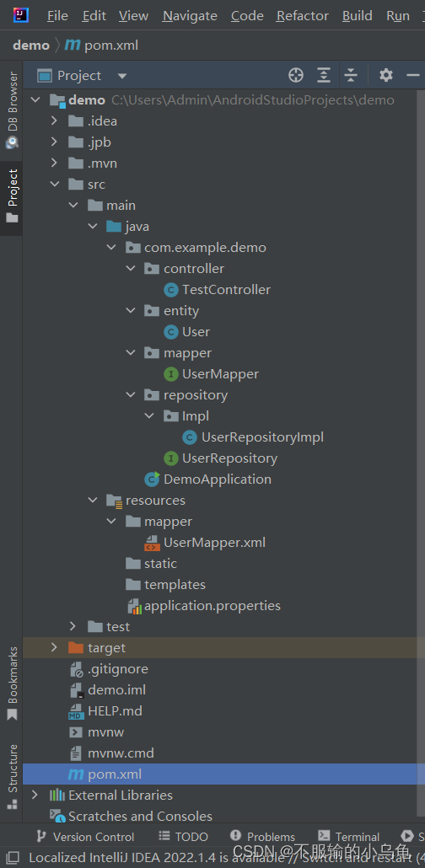This screenshot has height=868, width=425.
Task: Expand the target folder
Action: pos(54,647)
